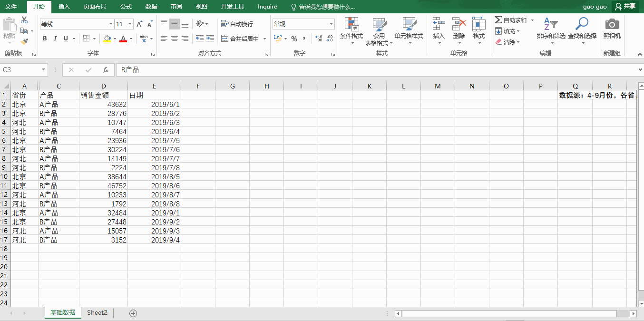Click the text orientation icon
This screenshot has width=644, height=321.
(200, 24)
